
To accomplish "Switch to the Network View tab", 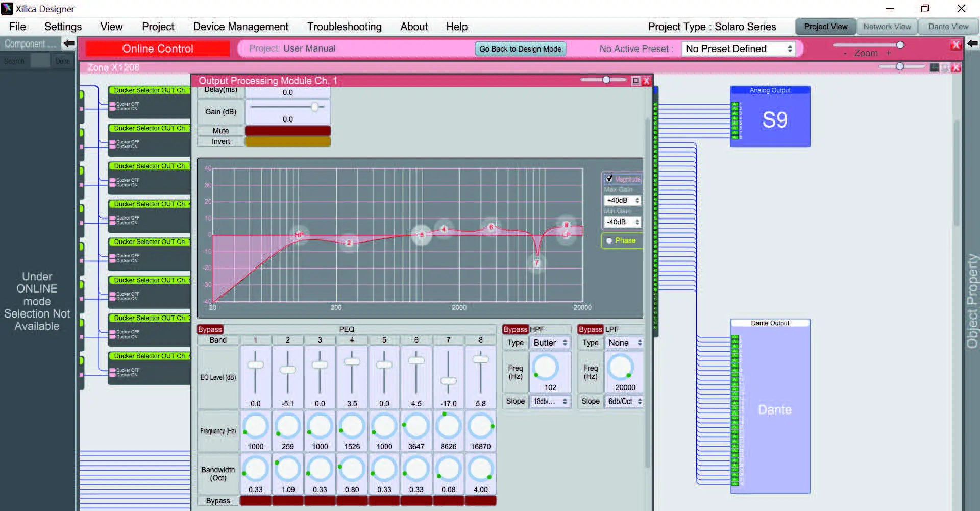I will click(x=887, y=27).
